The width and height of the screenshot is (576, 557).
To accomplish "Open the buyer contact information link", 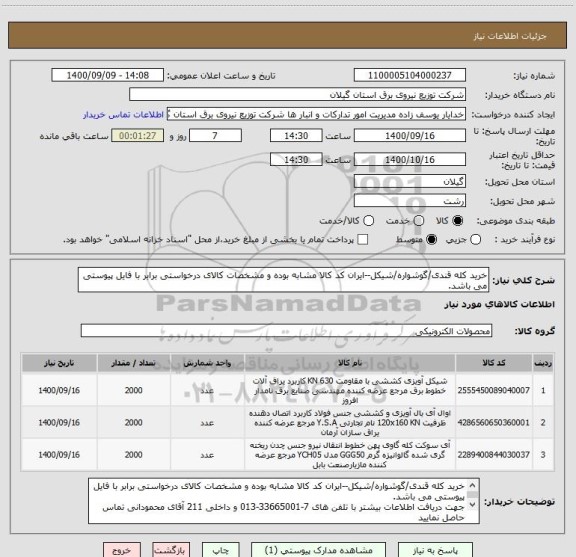I will pos(123,115).
